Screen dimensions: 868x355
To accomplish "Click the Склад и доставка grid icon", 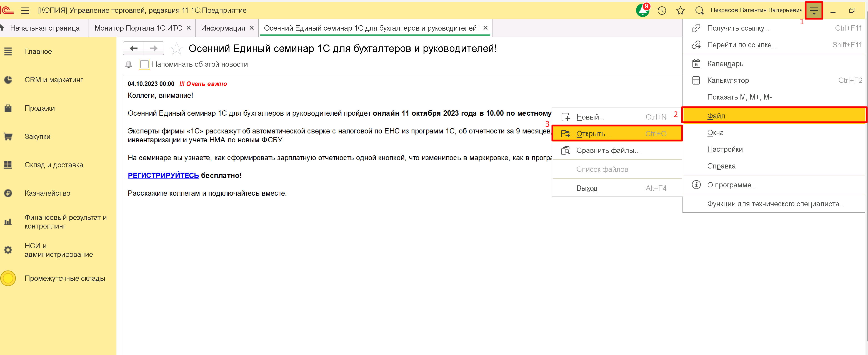I will coord(8,165).
